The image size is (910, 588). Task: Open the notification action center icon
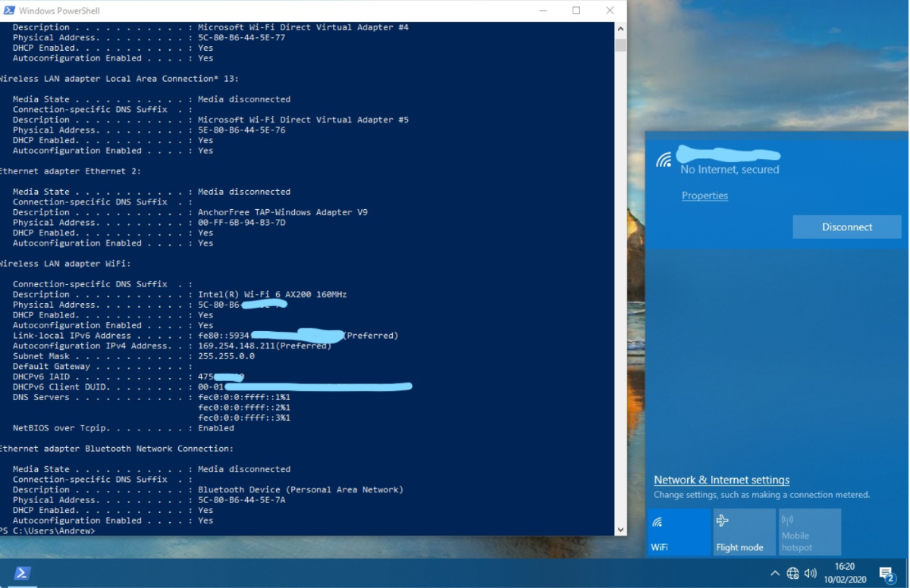(x=886, y=574)
